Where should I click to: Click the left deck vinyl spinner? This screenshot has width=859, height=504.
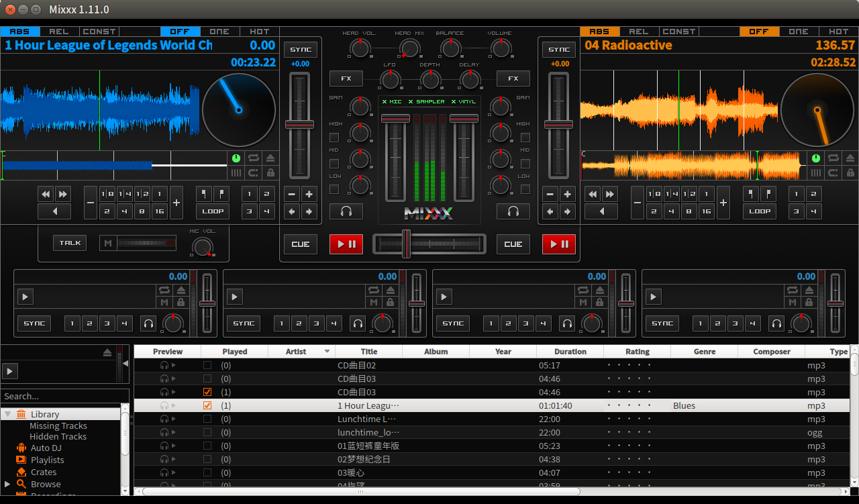[239, 110]
